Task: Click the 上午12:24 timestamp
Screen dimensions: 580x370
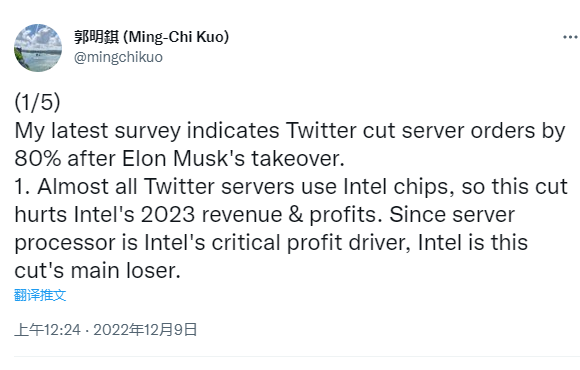Action: tap(47, 330)
